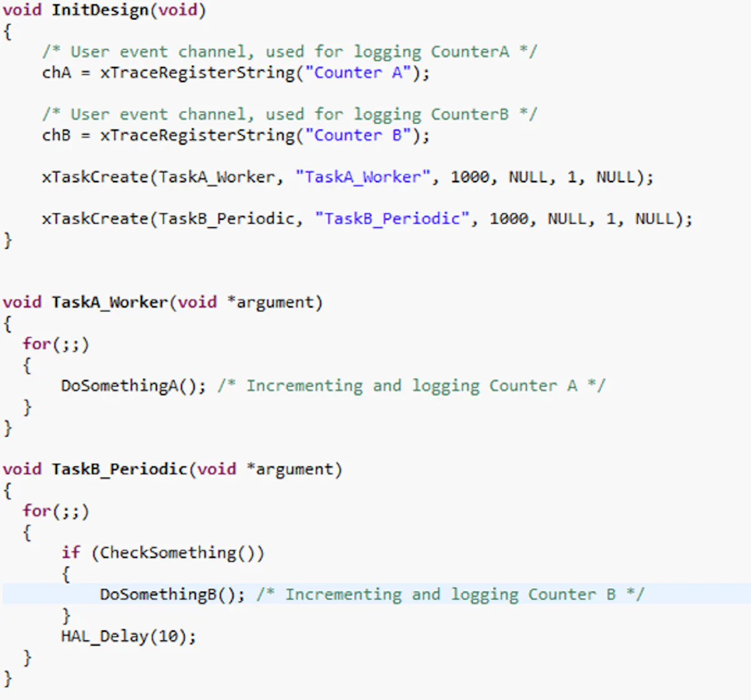Click the comment about logging CounterB channel
The width and height of the screenshot is (751, 700).
[289, 115]
